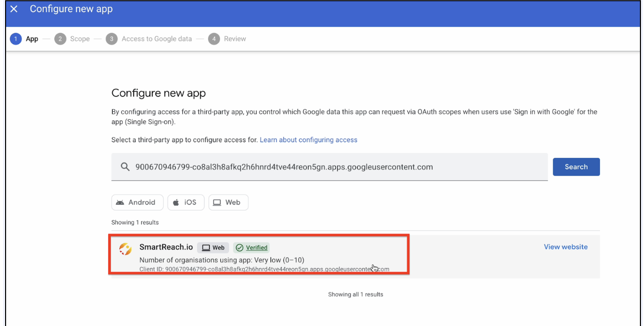
Task: Go to step 2 Scope
Action: 72,39
